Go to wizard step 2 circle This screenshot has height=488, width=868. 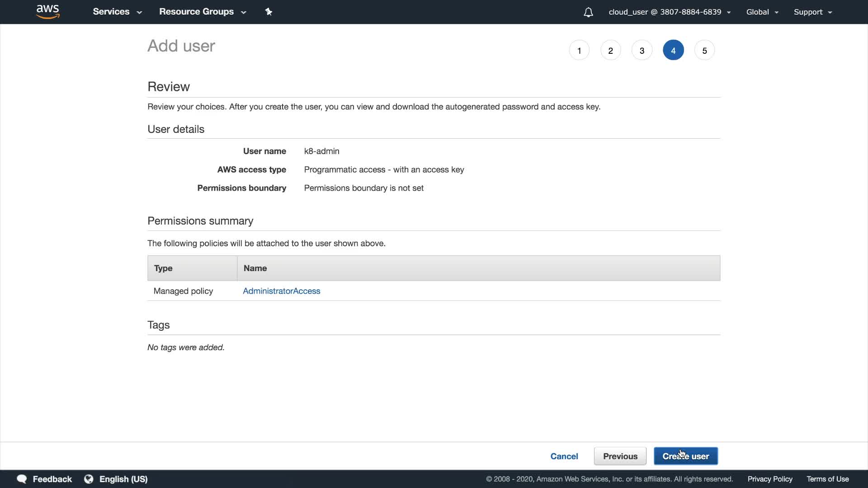610,51
